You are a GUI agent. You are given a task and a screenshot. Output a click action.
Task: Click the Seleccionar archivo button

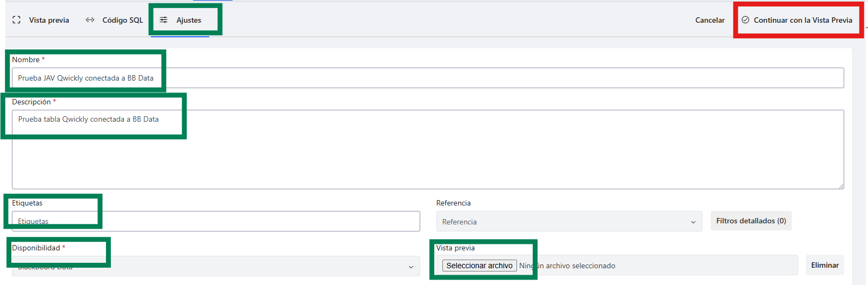coord(480,266)
